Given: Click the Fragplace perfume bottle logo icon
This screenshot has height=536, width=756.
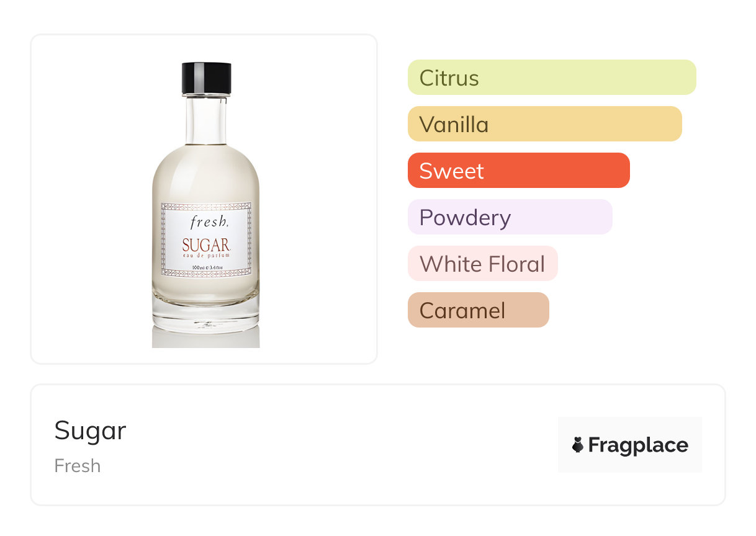Looking at the screenshot, I should pyautogui.click(x=578, y=445).
